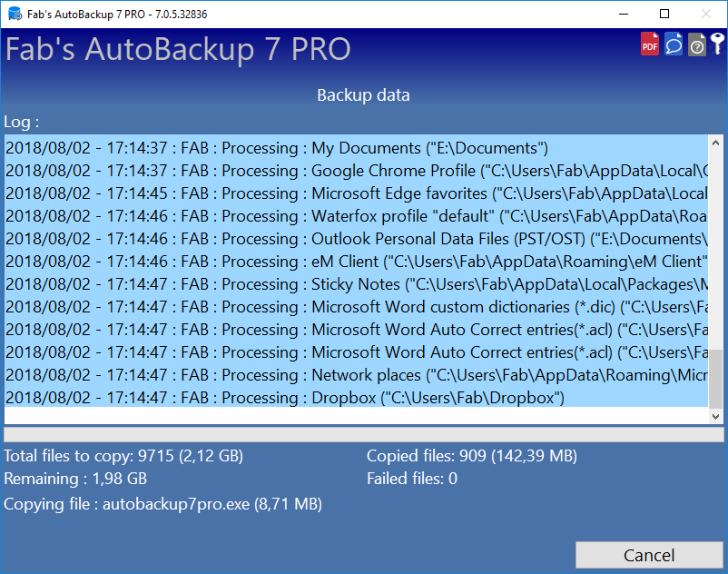The width and height of the screenshot is (728, 574).
Task: Select the Outlook Personal Data Files log entry
Action: click(356, 239)
